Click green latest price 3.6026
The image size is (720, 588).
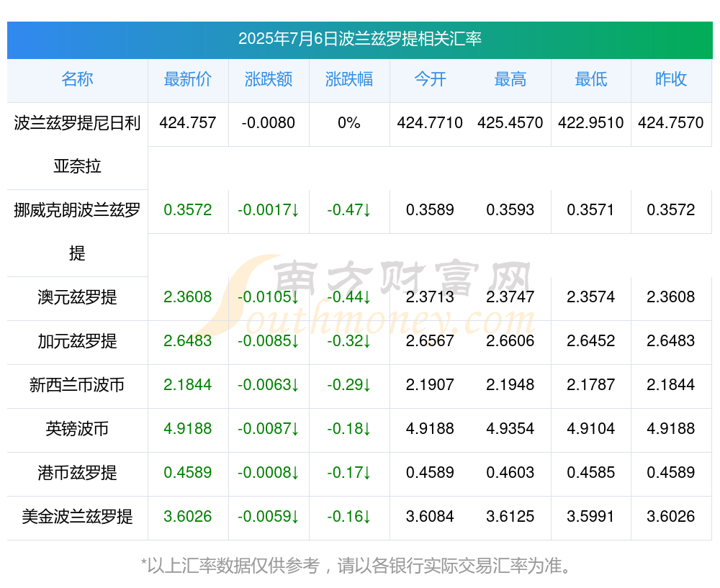click(x=187, y=516)
